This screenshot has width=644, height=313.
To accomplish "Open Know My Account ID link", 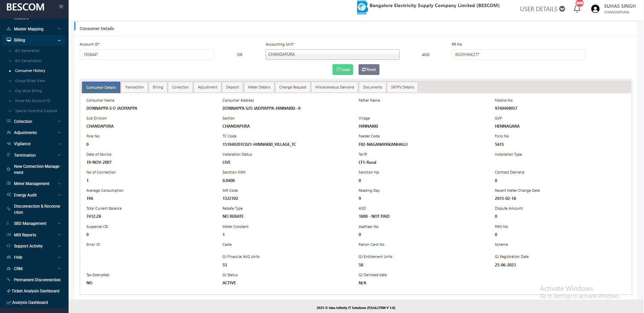I will coord(33,101).
